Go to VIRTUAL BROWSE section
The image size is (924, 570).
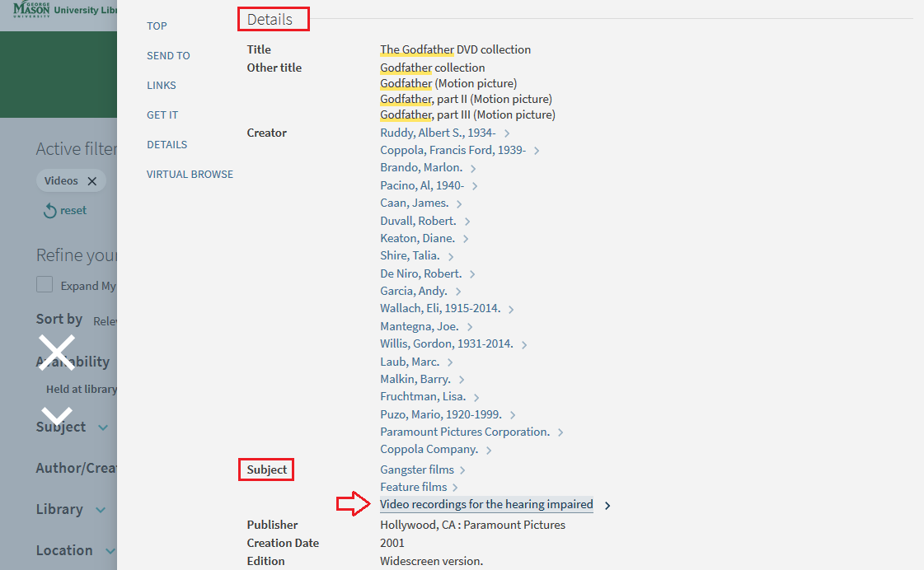[x=190, y=175]
